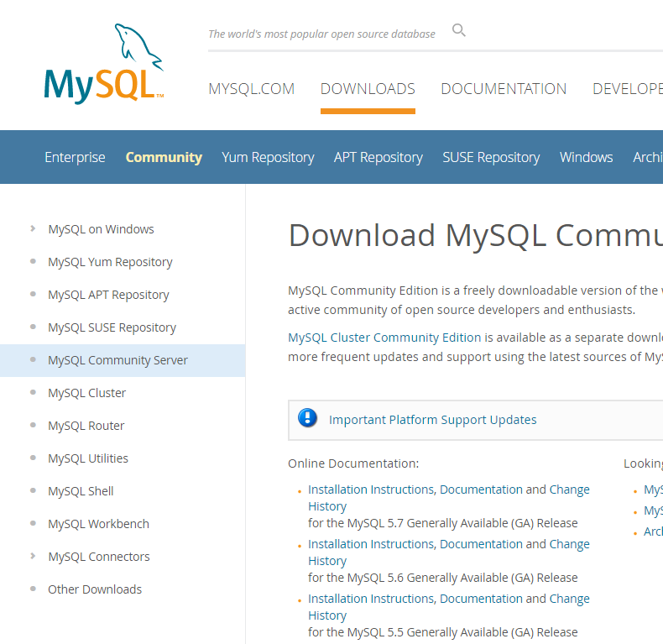Click the blue exclamation alert icon
Viewport: 663px width, 644px height.
click(307, 418)
